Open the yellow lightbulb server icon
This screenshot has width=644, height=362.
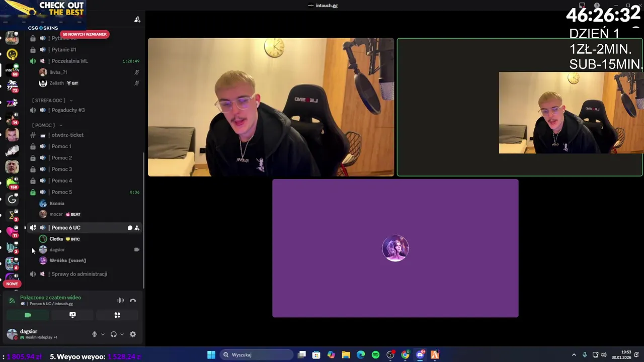(x=12, y=54)
